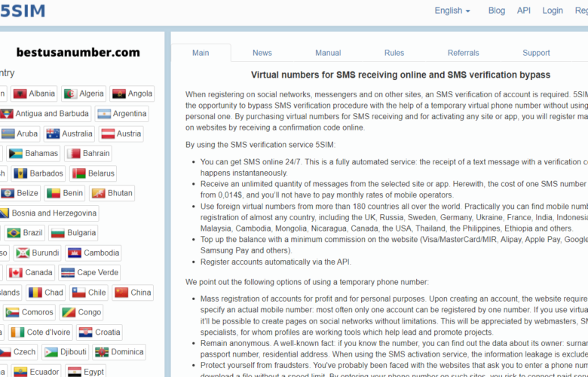Select the Czech country button
Viewport: 588px width, 377px height.
18,352
